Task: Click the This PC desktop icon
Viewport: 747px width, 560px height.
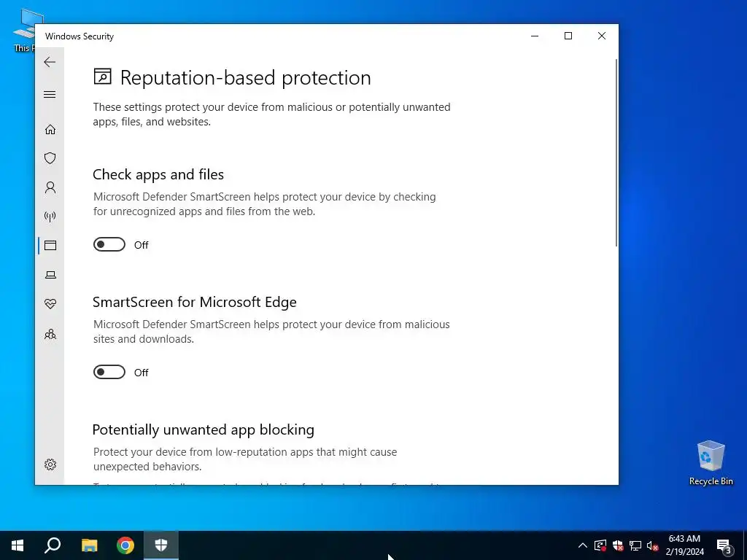Action: 24,30
